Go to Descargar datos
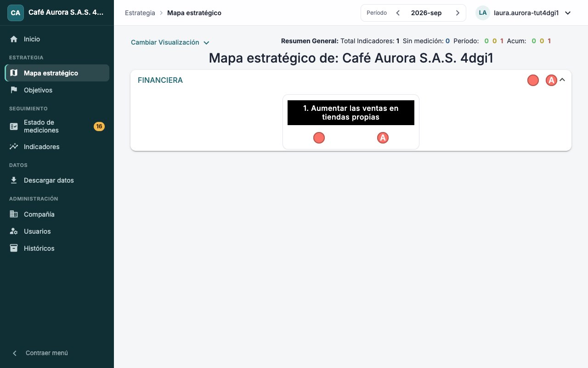This screenshot has width=588, height=368. coord(57,180)
